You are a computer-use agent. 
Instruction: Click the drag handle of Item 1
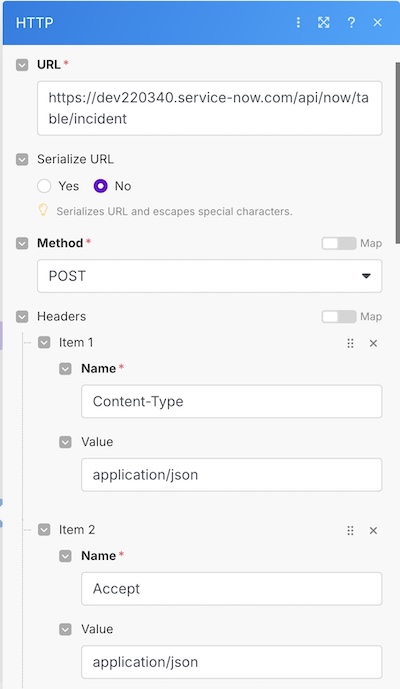click(x=350, y=343)
